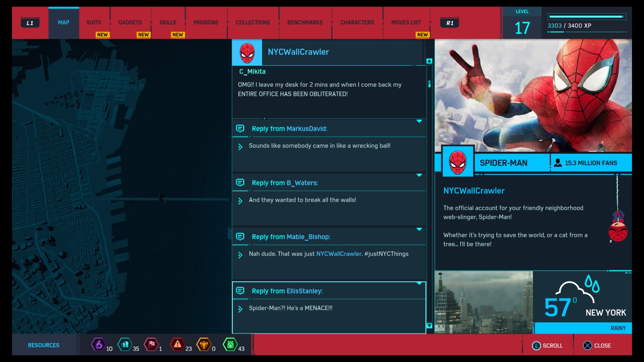View the CHARACTERS tab
The height and width of the screenshot is (362, 644).
357,22
